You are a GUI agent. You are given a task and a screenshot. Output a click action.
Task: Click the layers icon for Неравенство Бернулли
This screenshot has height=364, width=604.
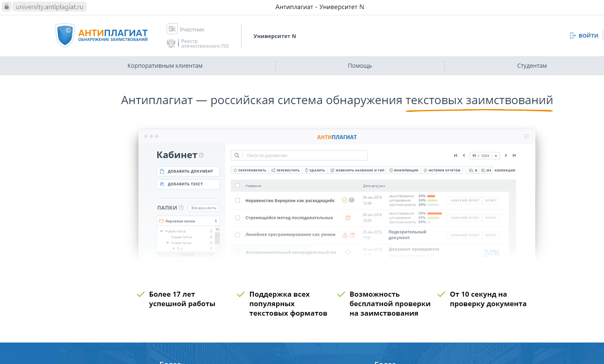point(352,200)
